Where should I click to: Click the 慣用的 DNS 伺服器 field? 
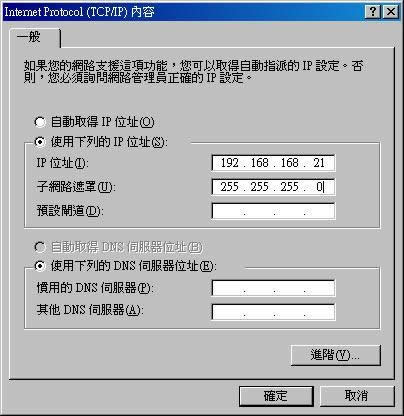point(273,288)
